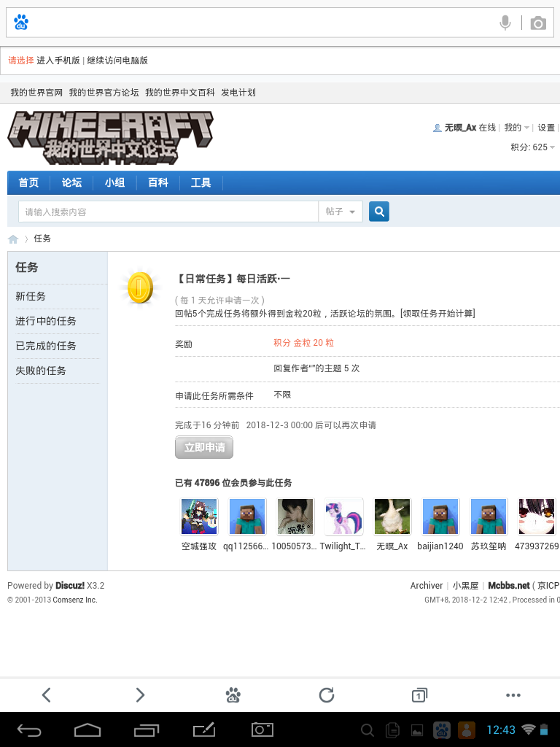Open Twilight_T... pony avatar

pyautogui.click(x=344, y=516)
